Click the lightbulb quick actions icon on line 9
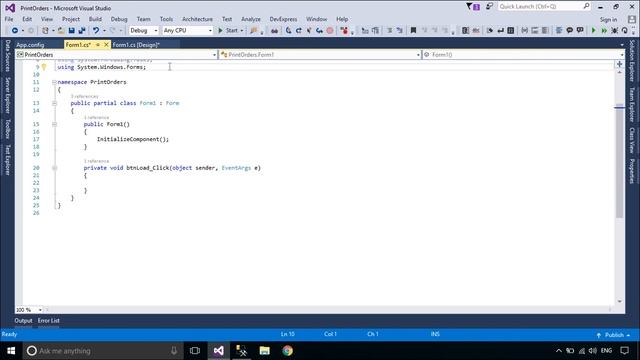640x360 pixels. [x=44, y=67]
